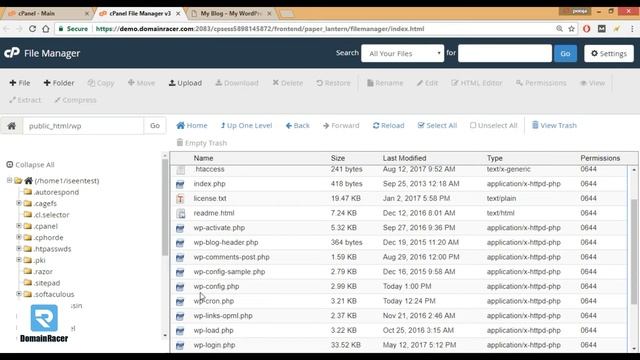Screen dimensions: 640x360
Task: Click the Copy toolbar button
Action: point(101,83)
